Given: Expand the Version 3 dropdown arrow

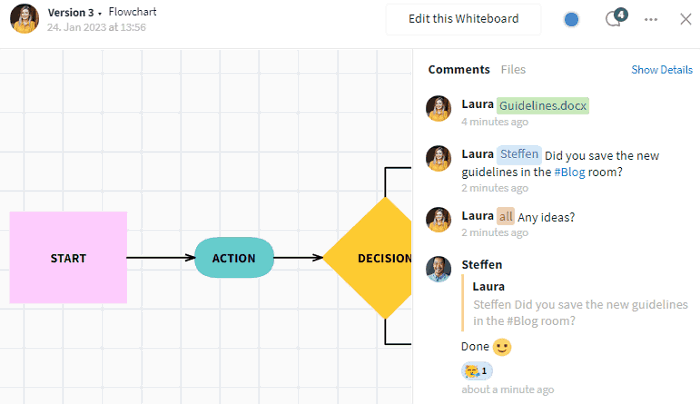Looking at the screenshot, I should [x=100, y=14].
